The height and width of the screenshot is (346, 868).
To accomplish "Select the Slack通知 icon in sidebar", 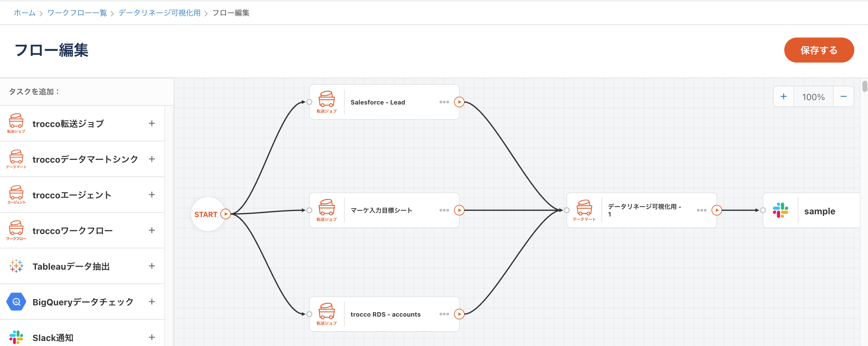I will coord(16,337).
